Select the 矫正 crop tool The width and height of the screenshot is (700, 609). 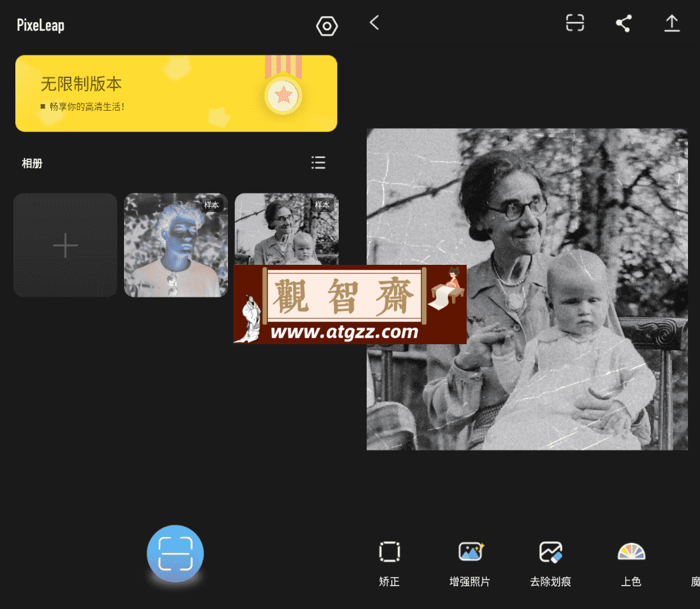pyautogui.click(x=389, y=563)
